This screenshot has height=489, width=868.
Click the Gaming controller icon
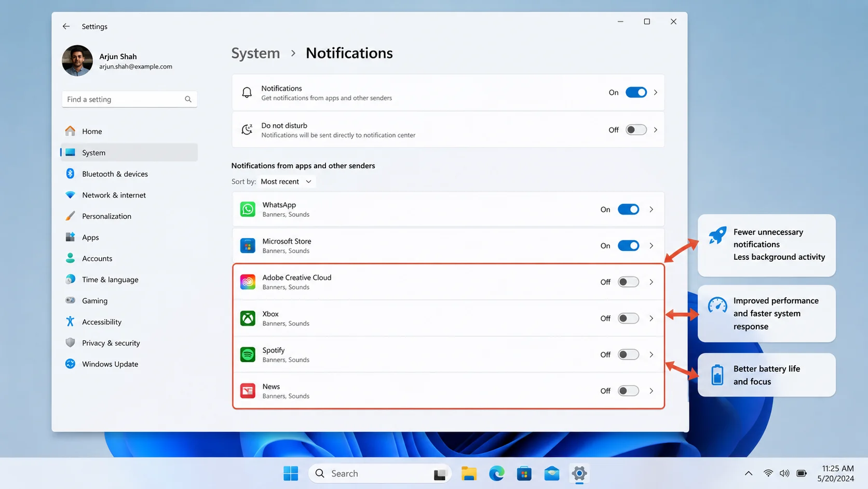click(x=70, y=300)
